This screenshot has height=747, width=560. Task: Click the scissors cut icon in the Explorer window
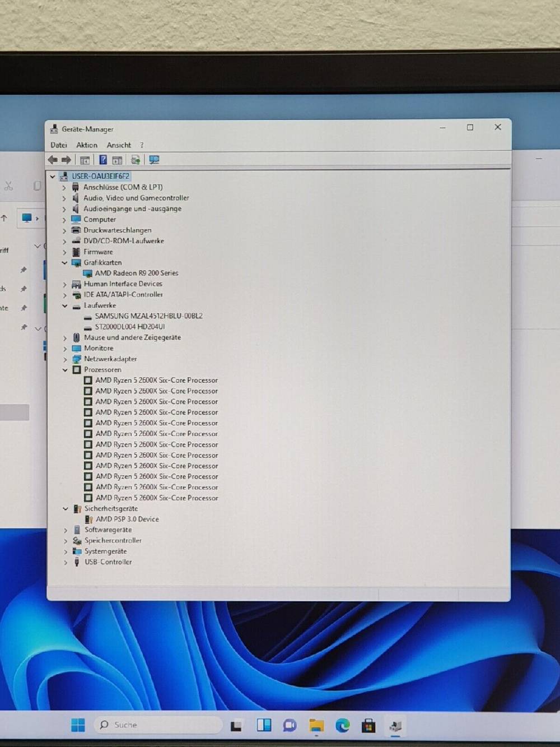pos(9,186)
